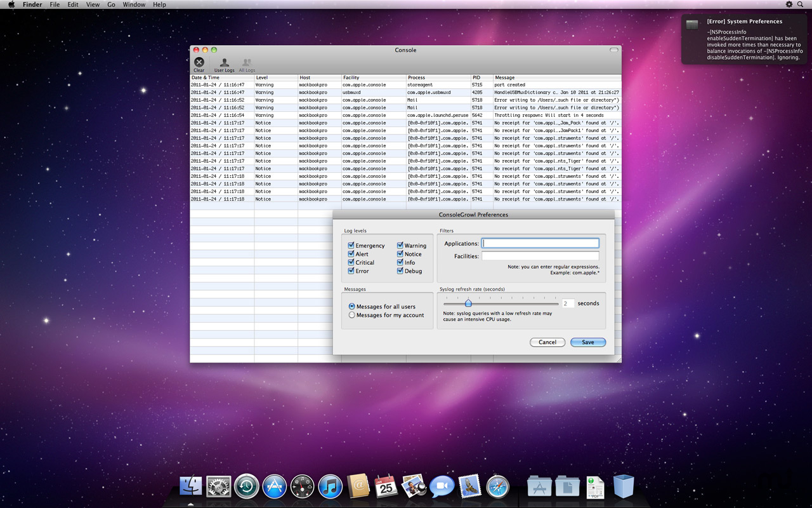Sort by PID column header
Image resolution: width=812 pixels, height=508 pixels.
click(x=482, y=77)
